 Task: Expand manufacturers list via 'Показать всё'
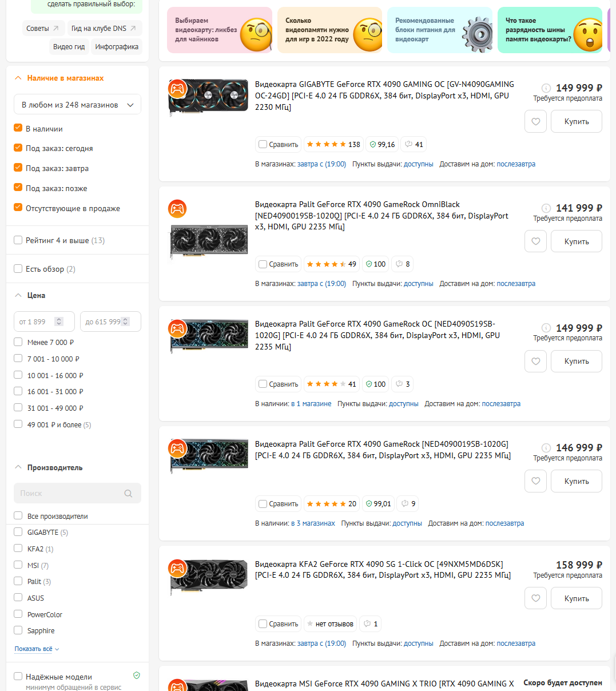37,649
